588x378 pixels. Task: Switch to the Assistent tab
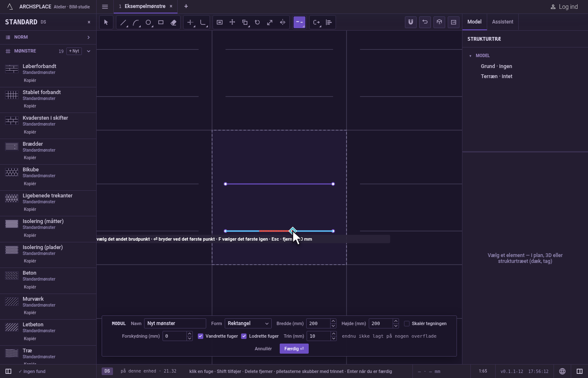502,22
